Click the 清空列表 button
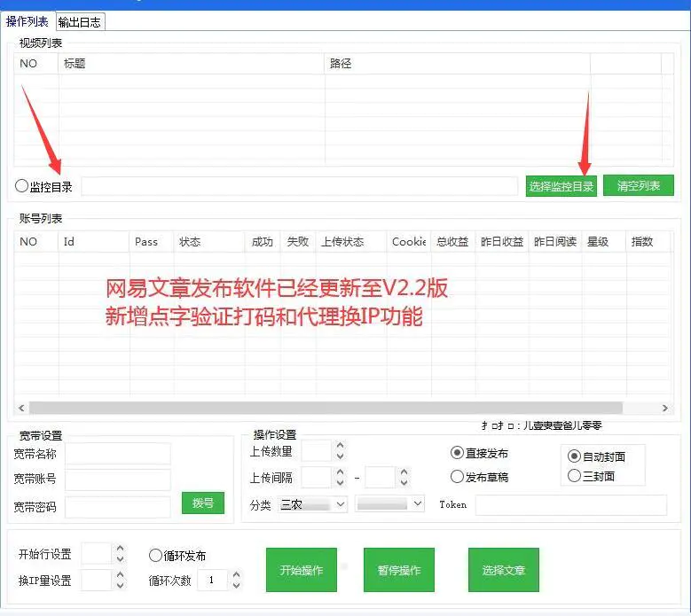 (x=638, y=186)
